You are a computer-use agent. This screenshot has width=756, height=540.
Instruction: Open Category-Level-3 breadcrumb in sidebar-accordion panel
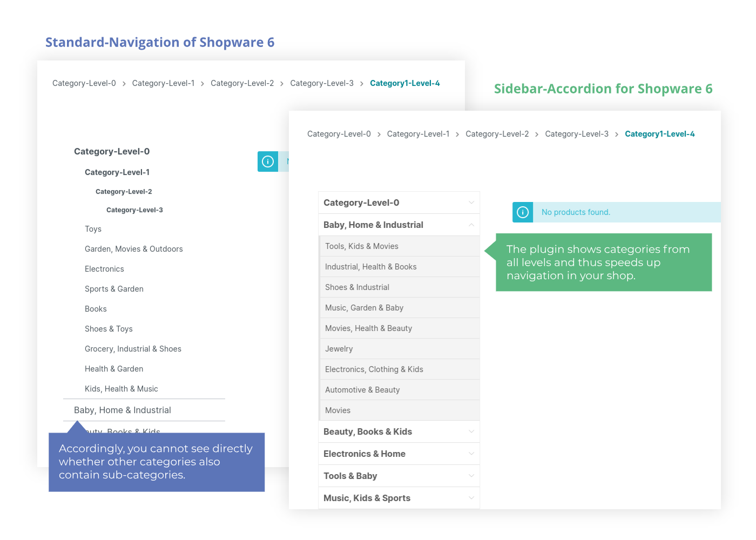[577, 134]
